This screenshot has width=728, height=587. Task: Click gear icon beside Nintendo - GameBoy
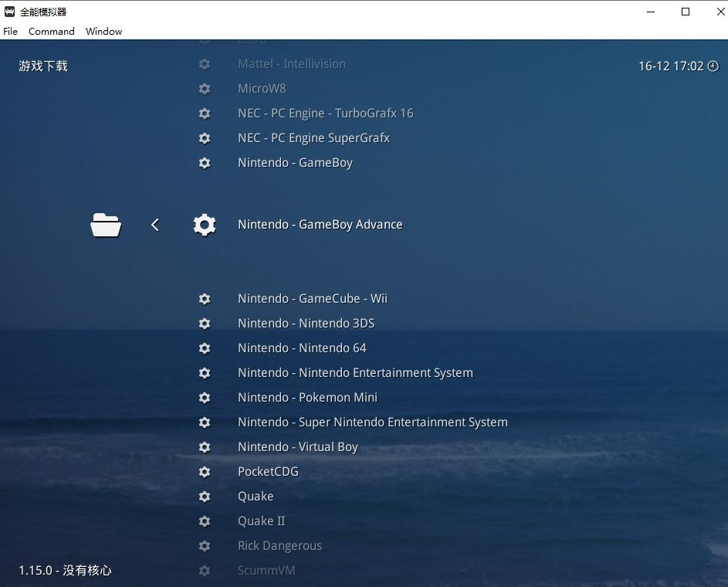(x=205, y=163)
